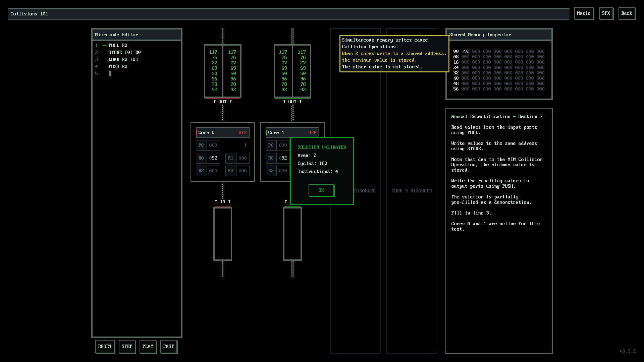644x362 pixels.
Task: Select address 00 cell in Shared Memory Inspector
Action: tap(466, 51)
